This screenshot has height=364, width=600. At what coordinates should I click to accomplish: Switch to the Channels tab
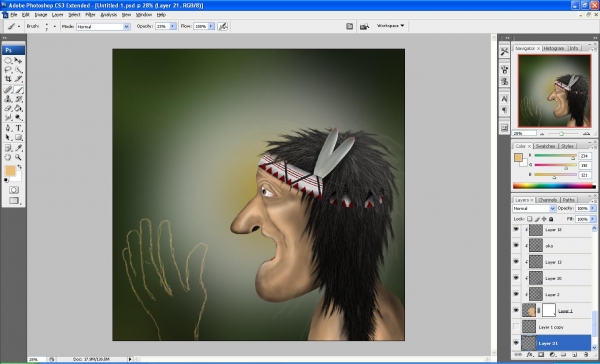point(548,200)
